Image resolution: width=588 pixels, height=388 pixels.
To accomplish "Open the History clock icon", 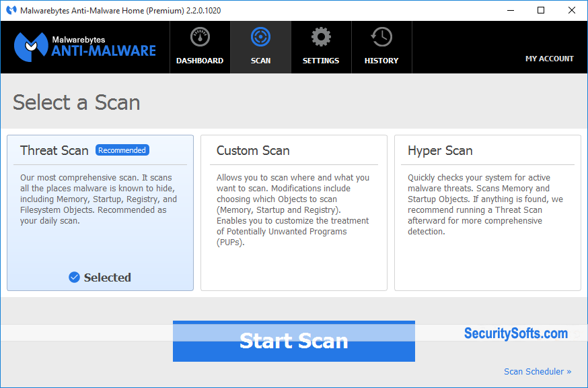I will [381, 37].
